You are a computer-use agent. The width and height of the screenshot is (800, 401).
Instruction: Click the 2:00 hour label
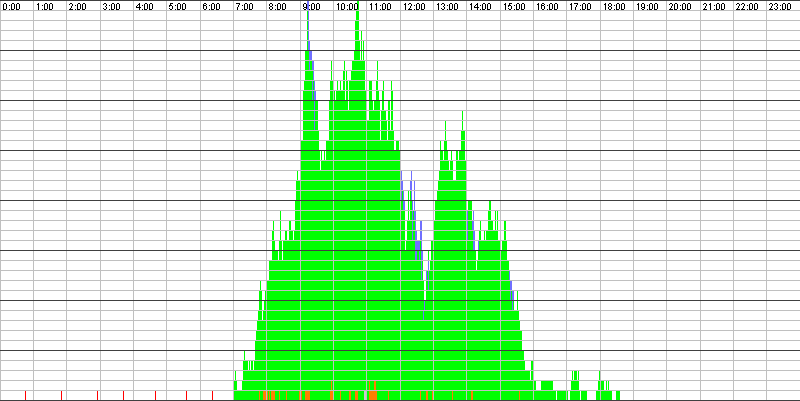point(78,7)
